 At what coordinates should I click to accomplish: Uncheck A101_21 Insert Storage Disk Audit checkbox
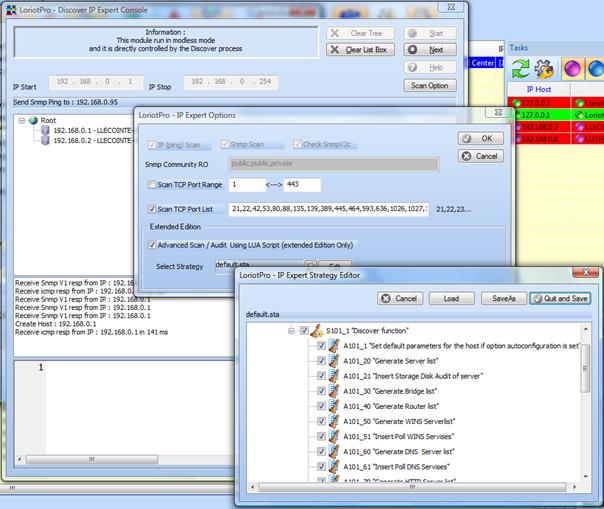tap(321, 376)
